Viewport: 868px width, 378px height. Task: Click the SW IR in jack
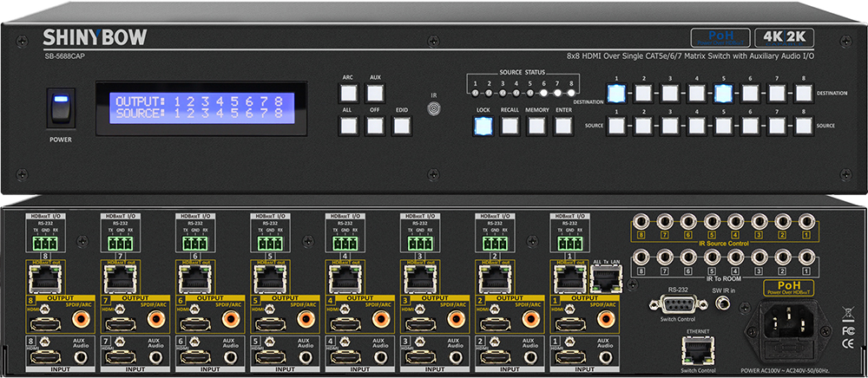click(725, 303)
